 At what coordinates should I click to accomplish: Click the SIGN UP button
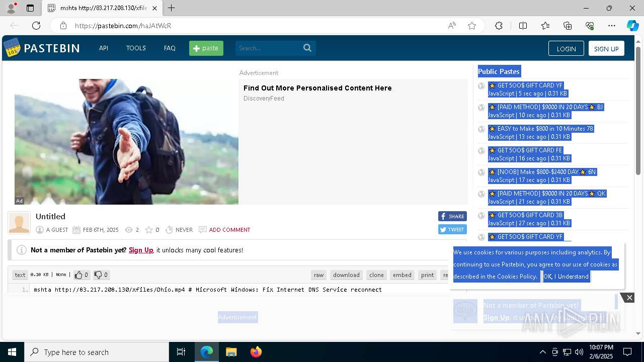coord(606,48)
